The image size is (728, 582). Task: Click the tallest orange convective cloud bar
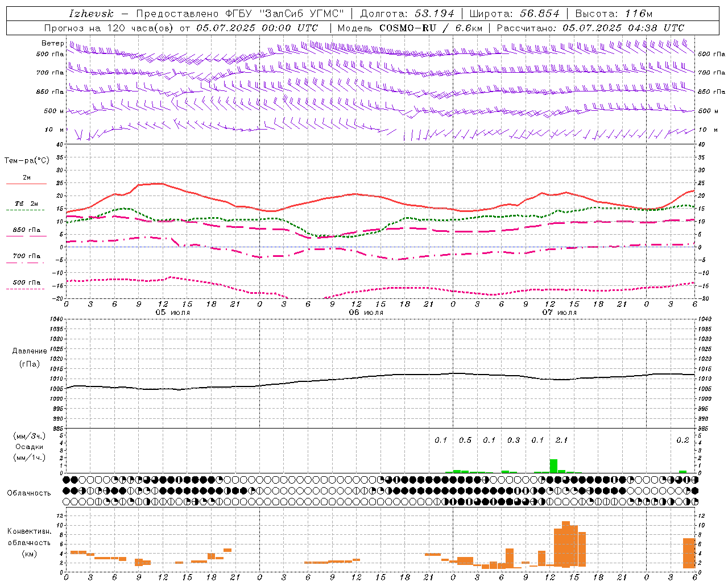pyautogui.click(x=566, y=544)
